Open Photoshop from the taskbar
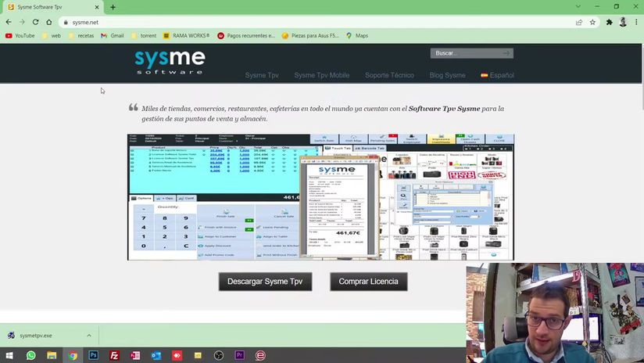Screen dimensions: 644x363 pyautogui.click(x=93, y=355)
